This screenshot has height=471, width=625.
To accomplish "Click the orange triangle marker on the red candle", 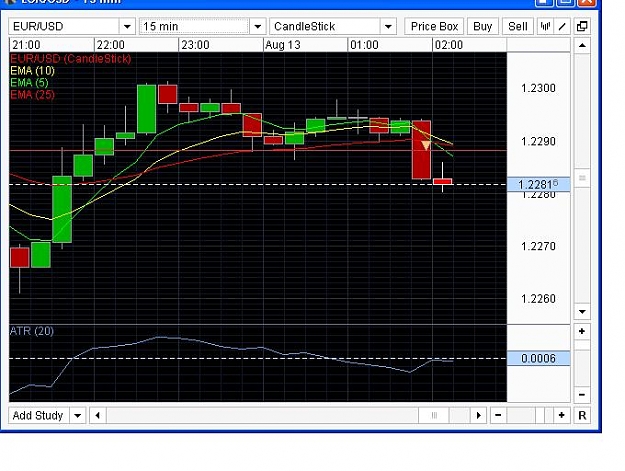I will [x=426, y=145].
